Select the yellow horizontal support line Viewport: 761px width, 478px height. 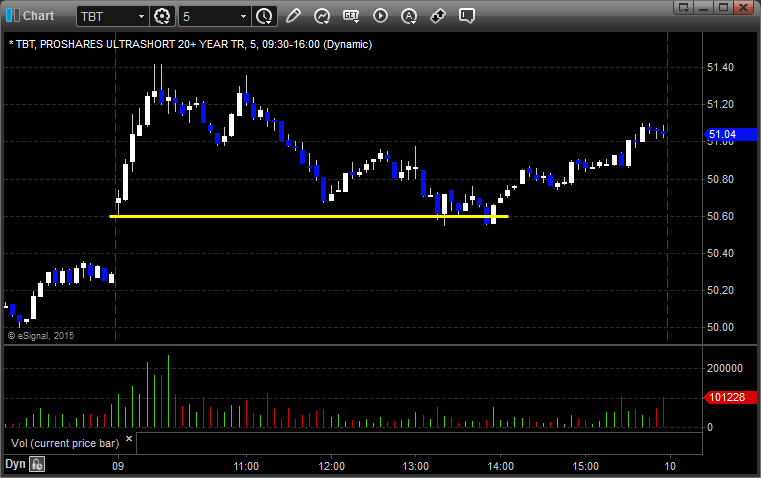tap(300, 216)
